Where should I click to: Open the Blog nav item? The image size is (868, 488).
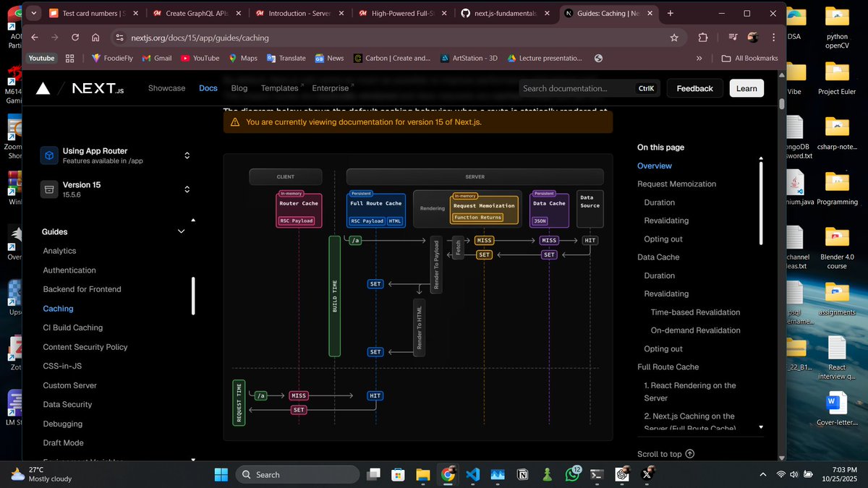pos(239,88)
